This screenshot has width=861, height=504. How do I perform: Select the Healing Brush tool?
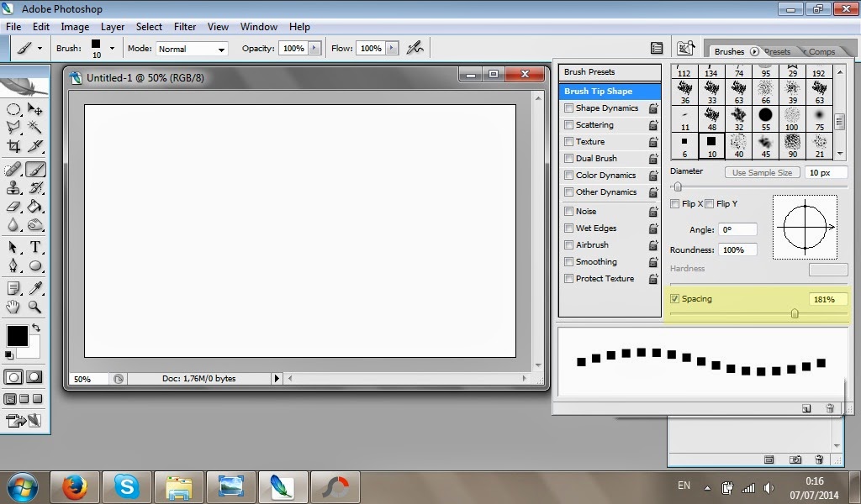click(13, 170)
